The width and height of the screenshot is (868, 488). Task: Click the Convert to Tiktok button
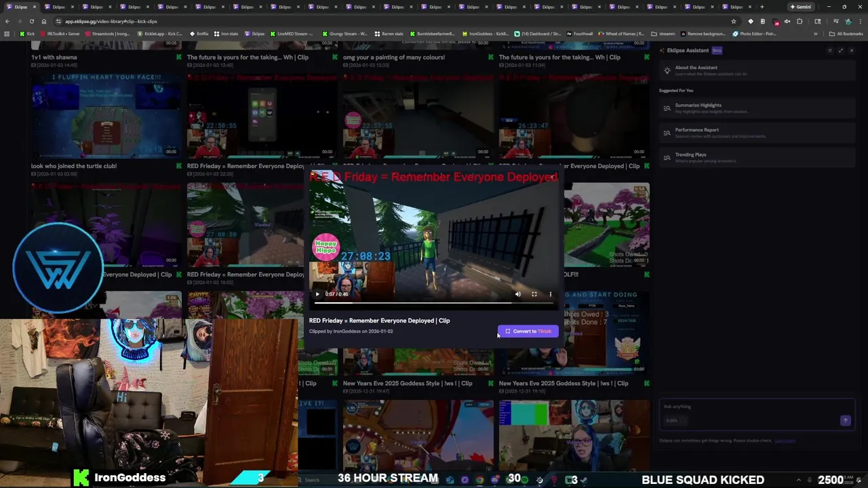(x=528, y=331)
